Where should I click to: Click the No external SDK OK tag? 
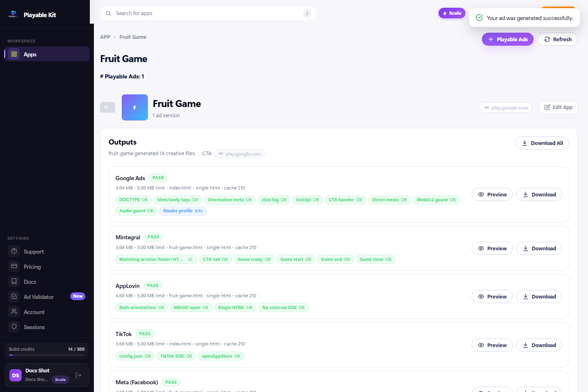pos(283,307)
